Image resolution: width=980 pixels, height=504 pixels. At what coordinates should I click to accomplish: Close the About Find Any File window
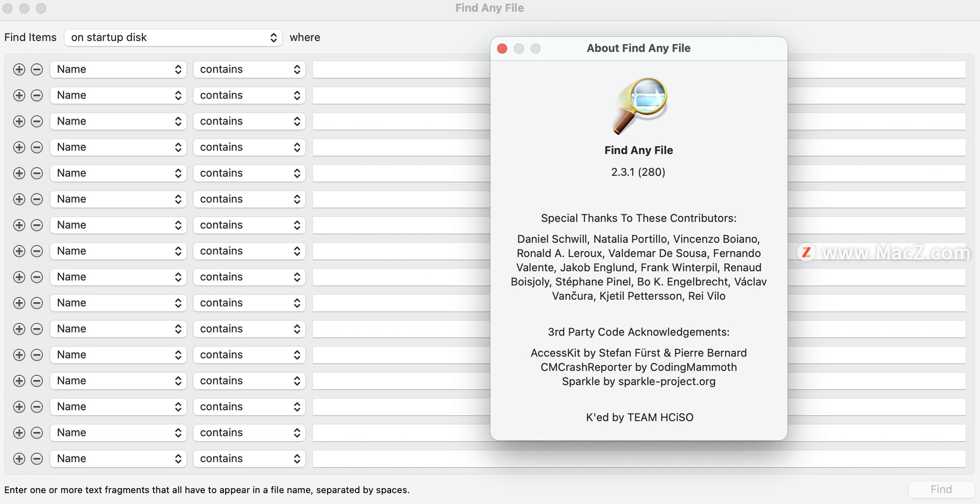click(502, 49)
